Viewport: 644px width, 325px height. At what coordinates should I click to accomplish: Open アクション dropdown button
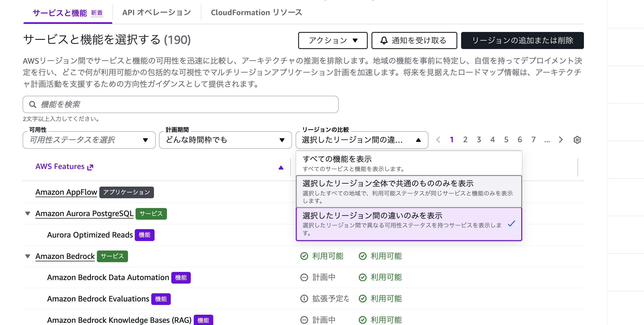[x=333, y=41]
